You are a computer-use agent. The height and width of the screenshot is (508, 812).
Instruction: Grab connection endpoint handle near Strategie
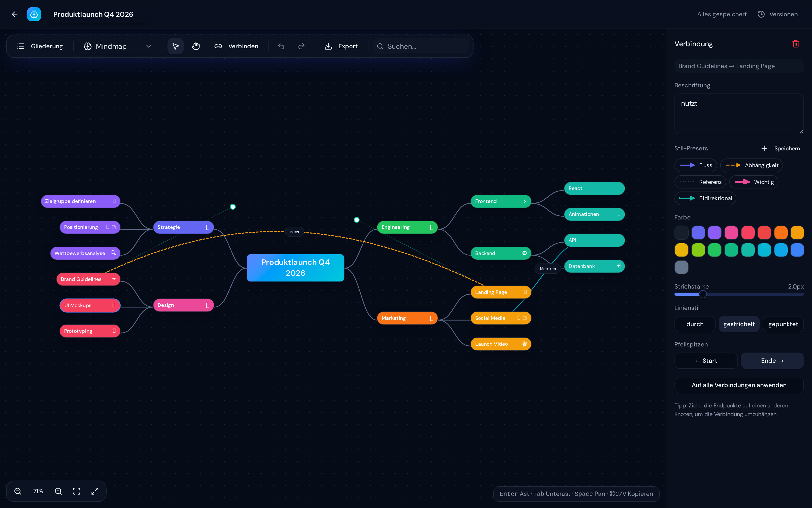click(x=233, y=207)
